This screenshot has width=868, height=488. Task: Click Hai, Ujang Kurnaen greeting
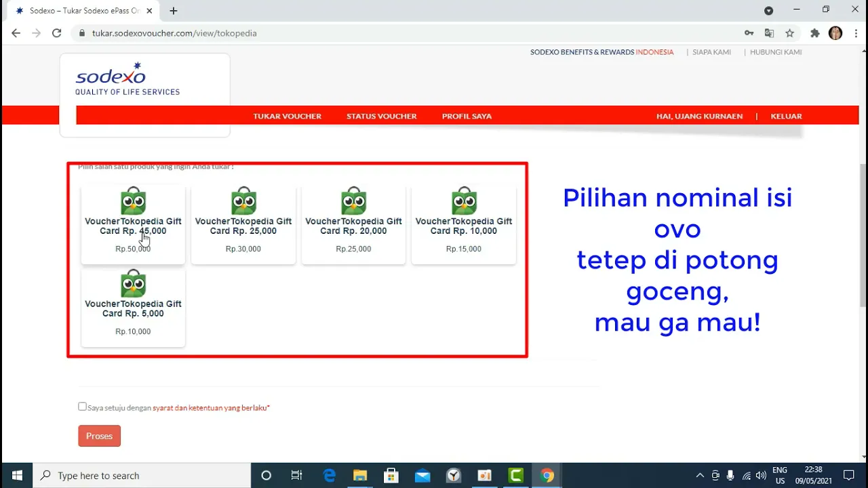[699, 116]
